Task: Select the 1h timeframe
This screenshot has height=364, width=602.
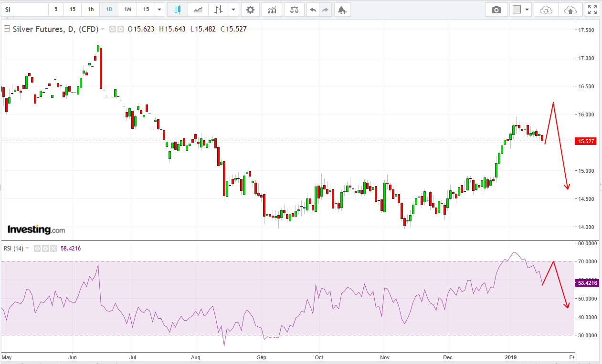Action: click(91, 10)
